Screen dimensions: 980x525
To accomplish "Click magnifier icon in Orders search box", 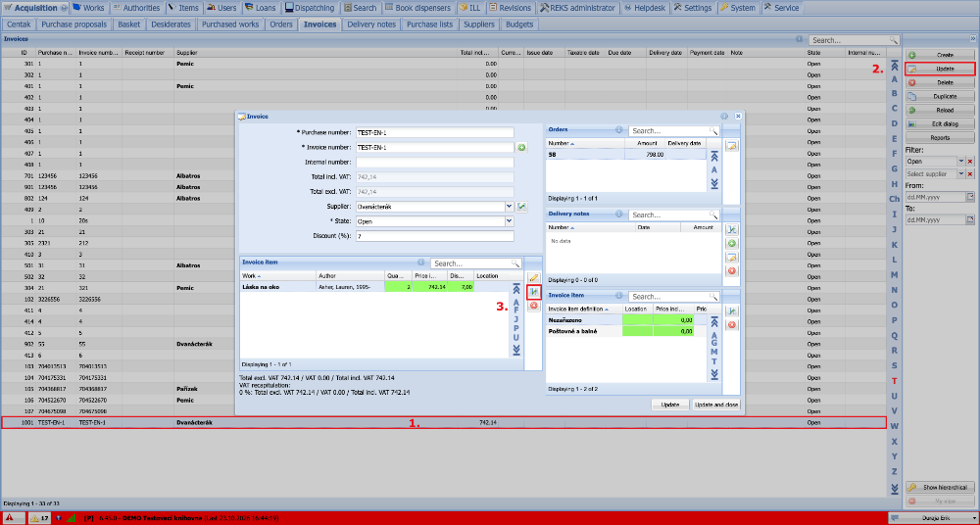I will point(712,130).
